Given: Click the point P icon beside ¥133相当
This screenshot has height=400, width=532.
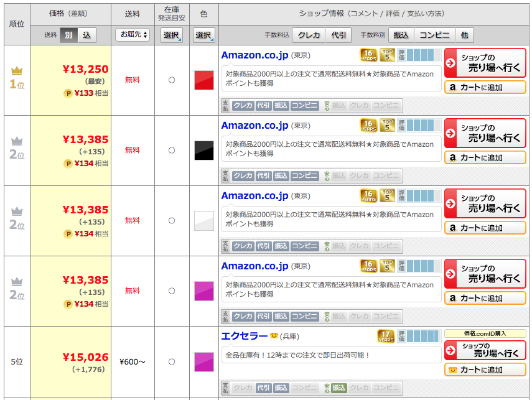Looking at the screenshot, I should pos(68,93).
